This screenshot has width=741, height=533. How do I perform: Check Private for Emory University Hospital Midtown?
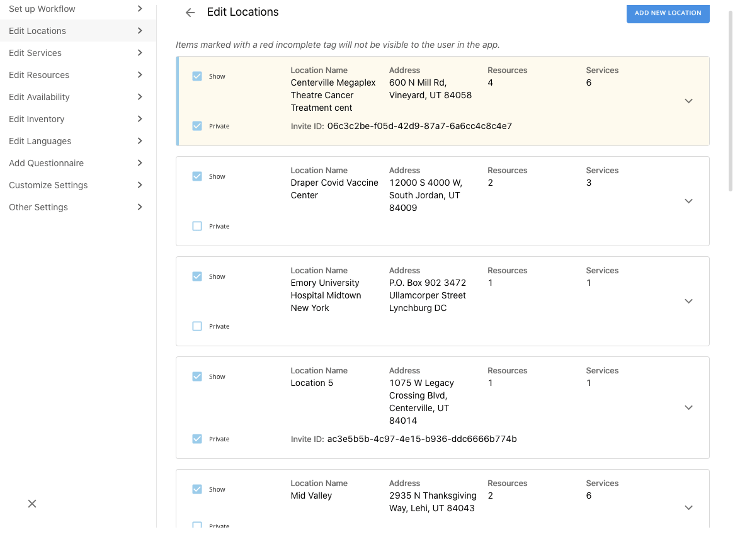[x=197, y=326]
